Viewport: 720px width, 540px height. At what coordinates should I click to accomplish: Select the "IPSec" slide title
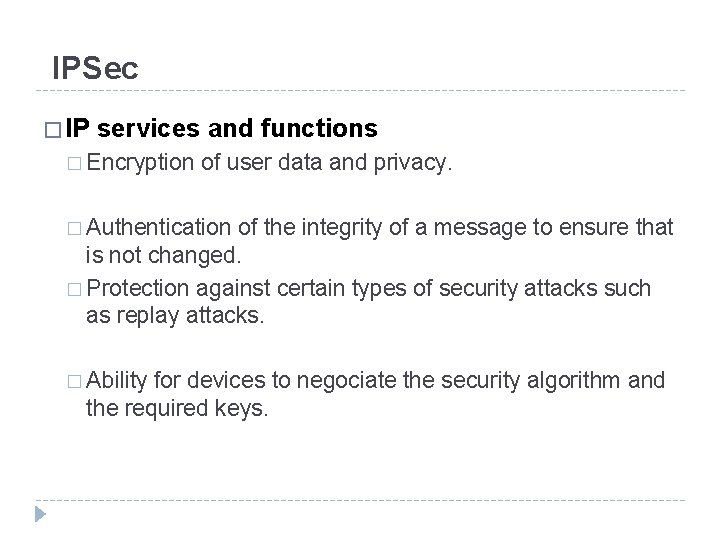click(95, 68)
